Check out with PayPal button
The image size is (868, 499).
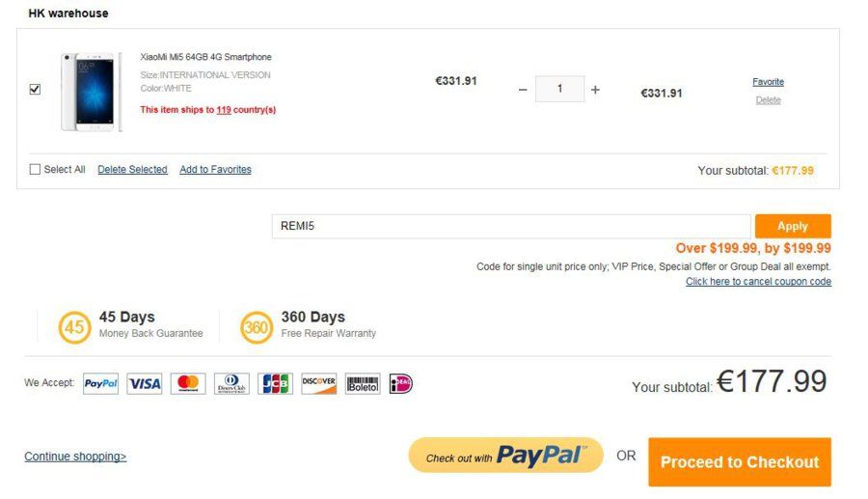pyautogui.click(x=505, y=456)
